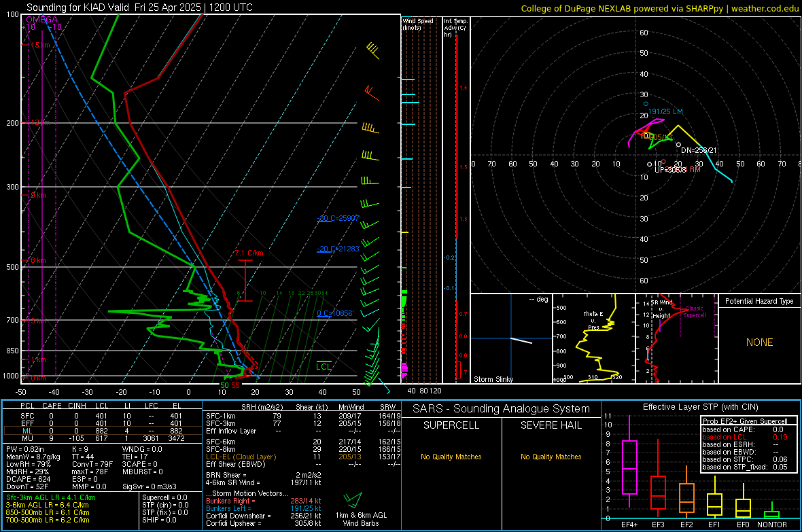This screenshot has width=802, height=532.
Task: Click the Sfc-3km AGL LR = 4.1 C/km line
Action: click(x=51, y=497)
